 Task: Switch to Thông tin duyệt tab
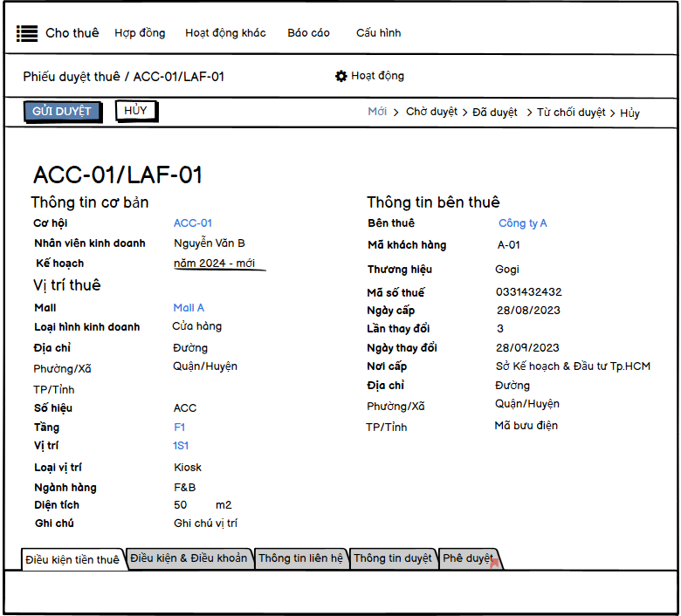click(x=393, y=558)
